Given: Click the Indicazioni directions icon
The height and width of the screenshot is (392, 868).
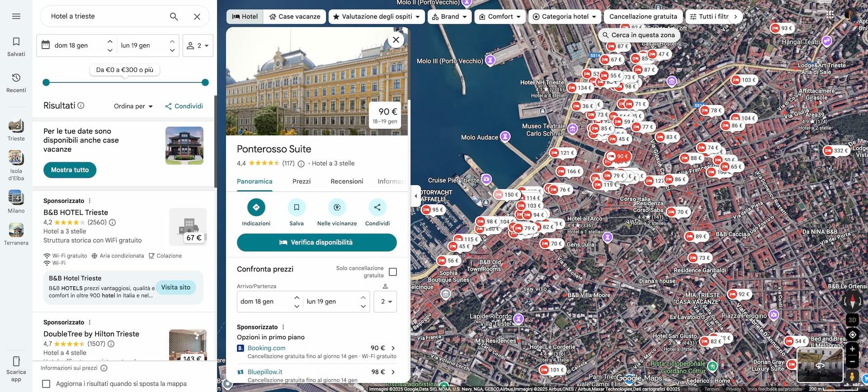Looking at the screenshot, I should 256,207.
